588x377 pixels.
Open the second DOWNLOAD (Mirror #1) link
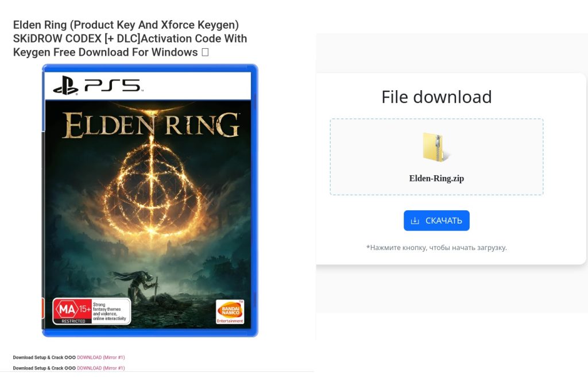[x=101, y=368]
